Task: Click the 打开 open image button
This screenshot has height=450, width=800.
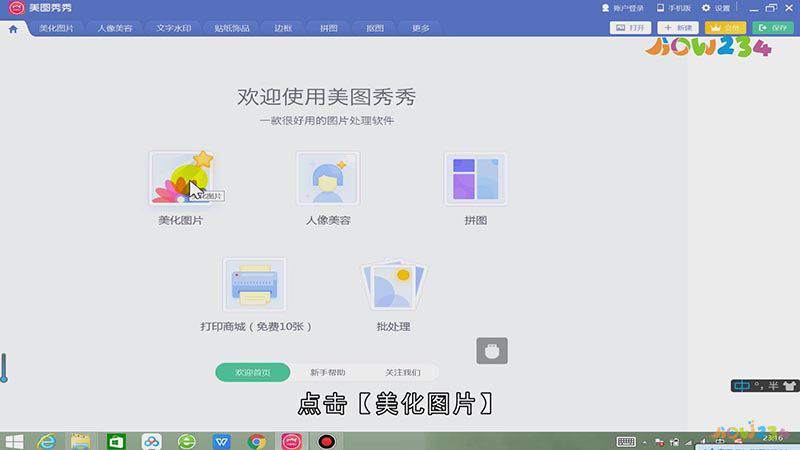Action: click(631, 28)
